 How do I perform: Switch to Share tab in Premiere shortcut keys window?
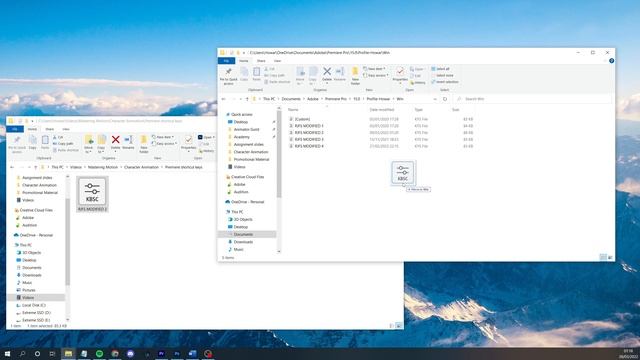[50, 129]
